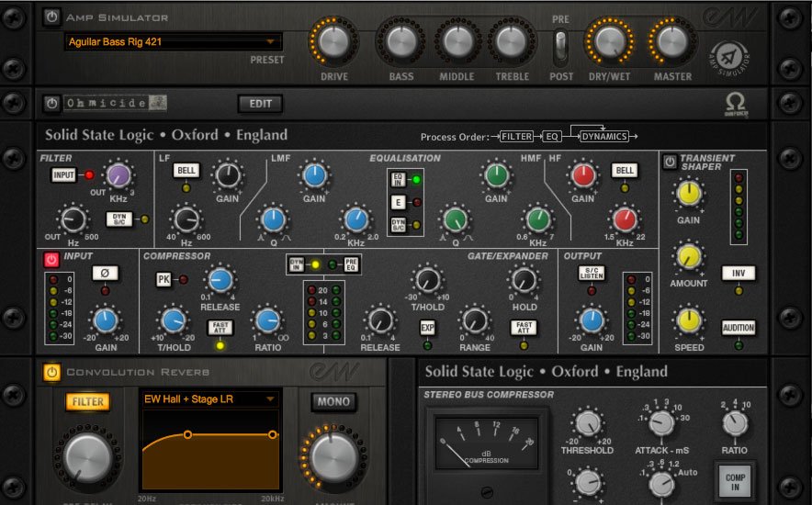This screenshot has width=812, height=505.
Task: Click the LF BELL button
Action: [186, 170]
